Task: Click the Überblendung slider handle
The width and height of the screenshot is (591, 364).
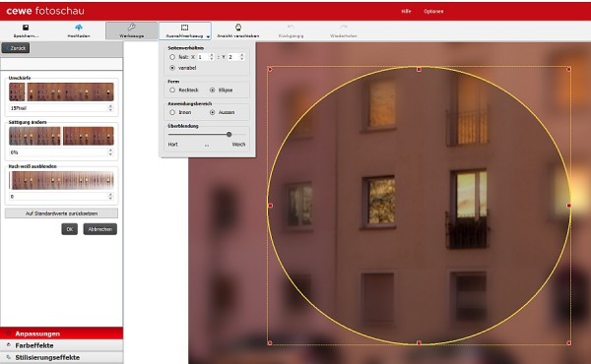Action: click(229, 135)
